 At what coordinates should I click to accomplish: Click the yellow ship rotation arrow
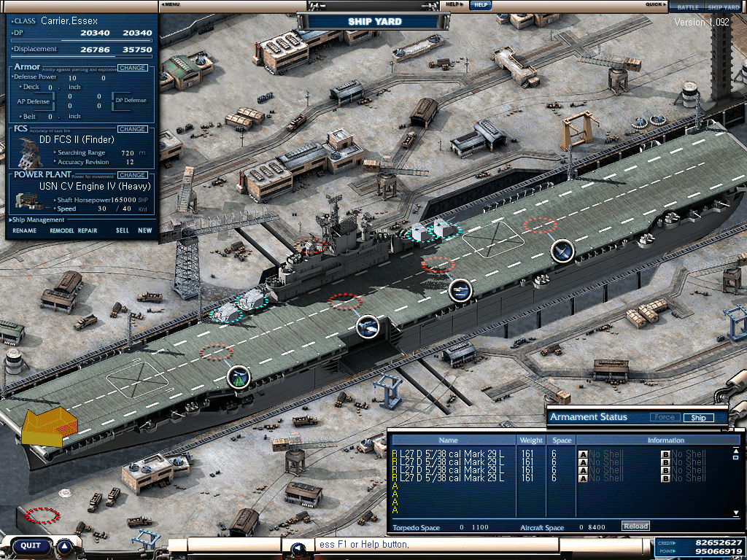tap(48, 427)
